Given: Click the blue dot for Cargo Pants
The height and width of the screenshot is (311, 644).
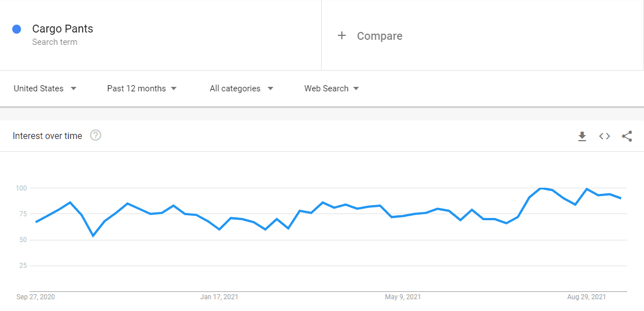Looking at the screenshot, I should coord(17,29).
